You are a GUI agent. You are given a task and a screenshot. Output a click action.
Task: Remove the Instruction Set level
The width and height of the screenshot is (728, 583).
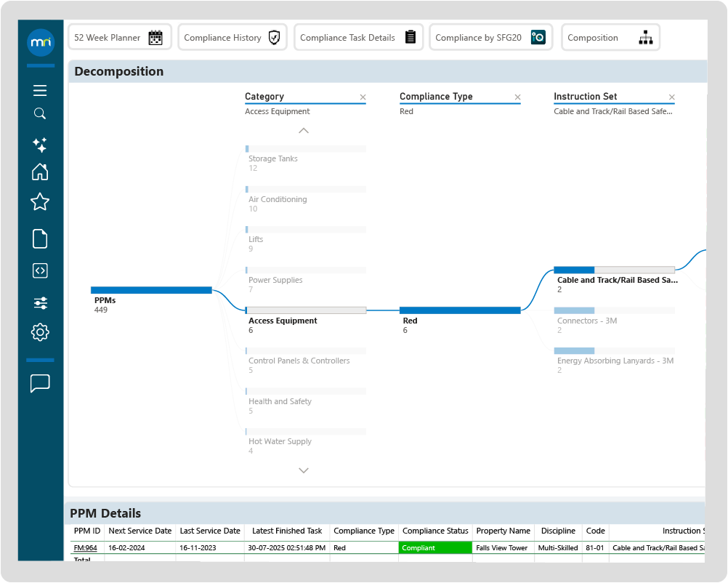click(x=671, y=97)
